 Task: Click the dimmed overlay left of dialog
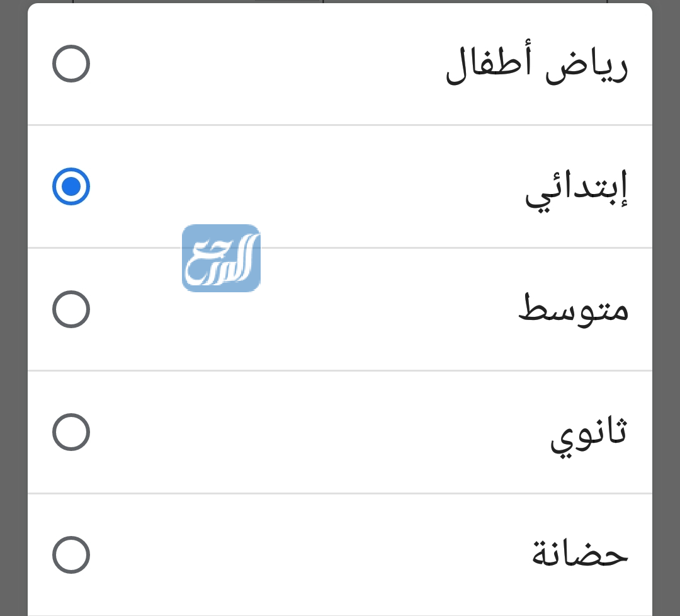13,308
